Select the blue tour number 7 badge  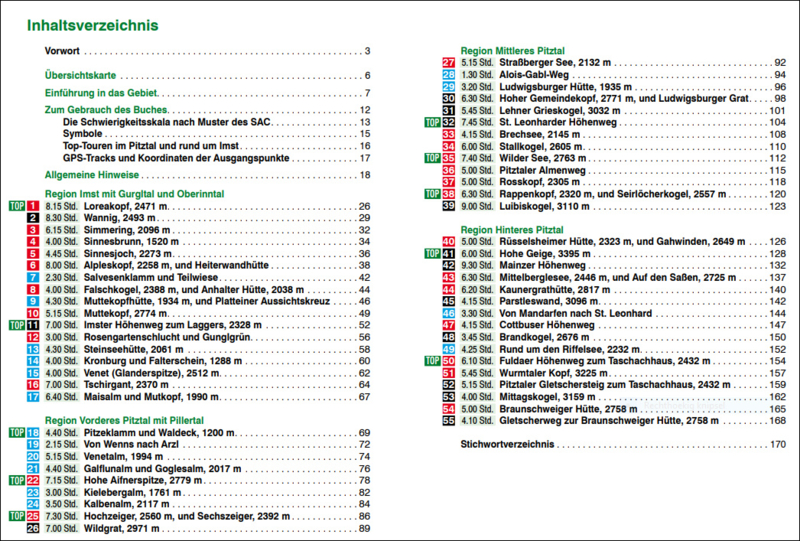33,278
